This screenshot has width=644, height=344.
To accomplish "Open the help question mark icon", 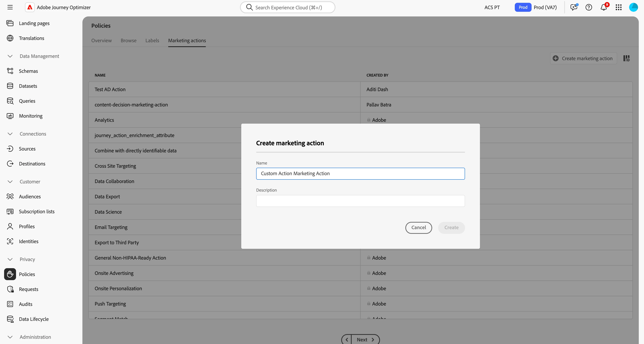I will click(588, 7).
